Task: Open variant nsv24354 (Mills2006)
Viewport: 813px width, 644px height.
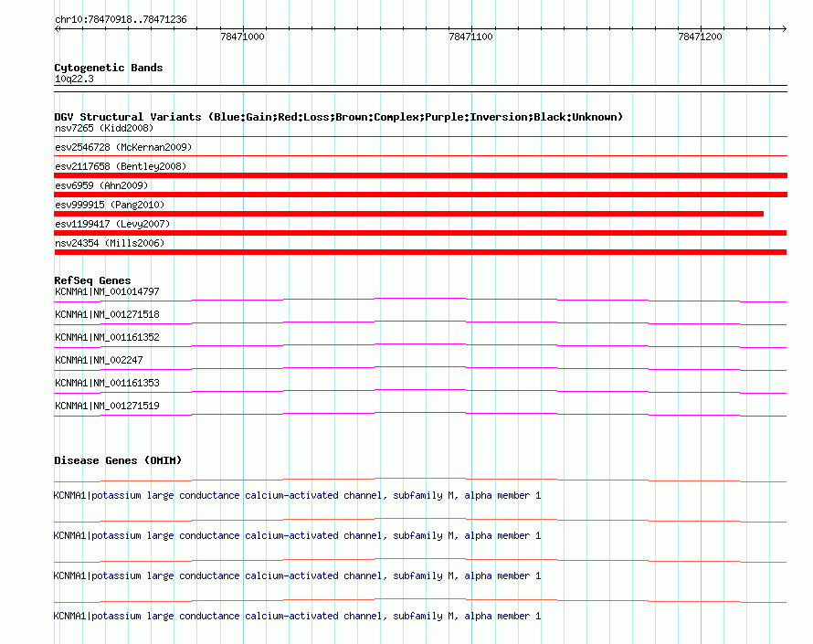Action: click(110, 243)
